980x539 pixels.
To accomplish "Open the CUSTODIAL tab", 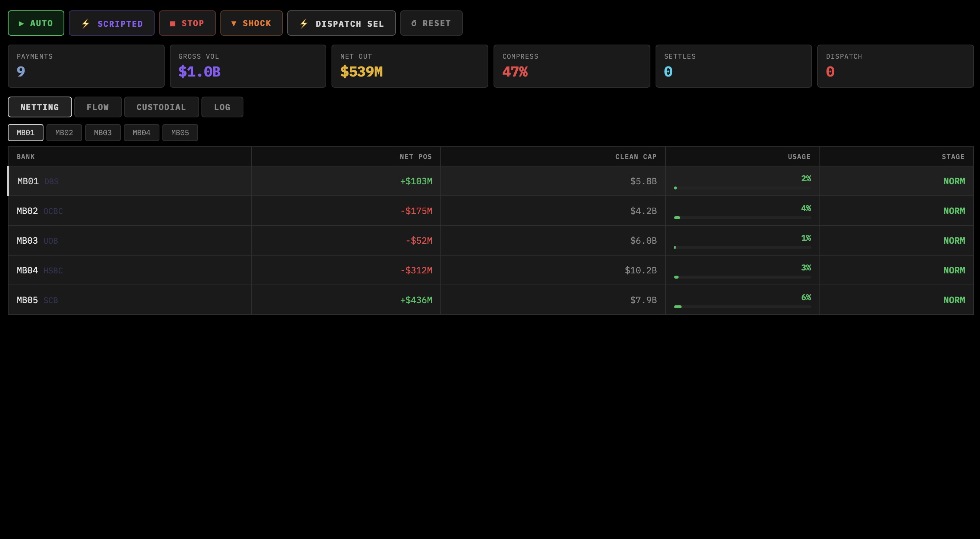I will point(161,107).
